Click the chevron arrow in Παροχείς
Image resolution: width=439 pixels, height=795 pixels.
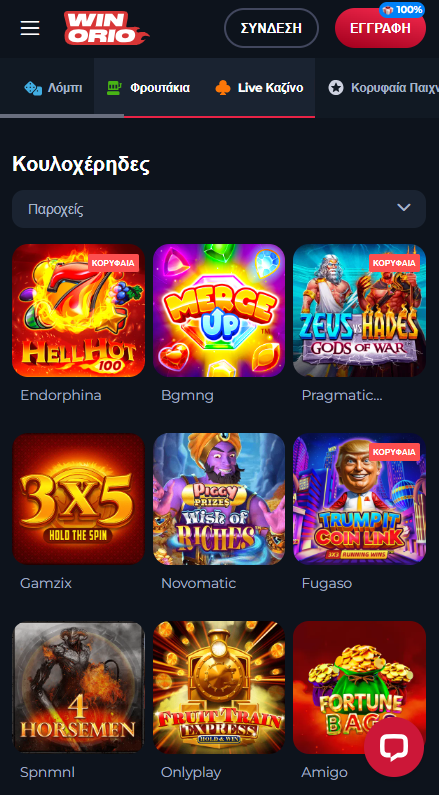pyautogui.click(x=404, y=207)
